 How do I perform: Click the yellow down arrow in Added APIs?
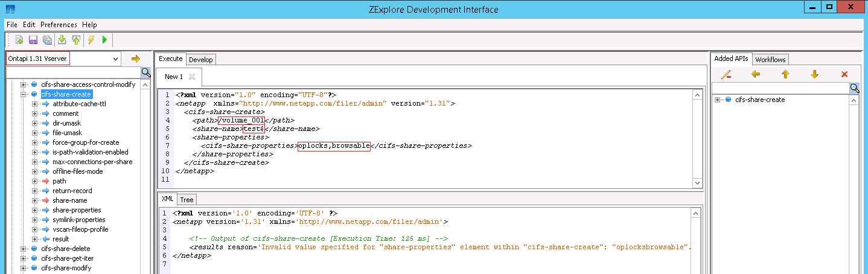pyautogui.click(x=814, y=74)
